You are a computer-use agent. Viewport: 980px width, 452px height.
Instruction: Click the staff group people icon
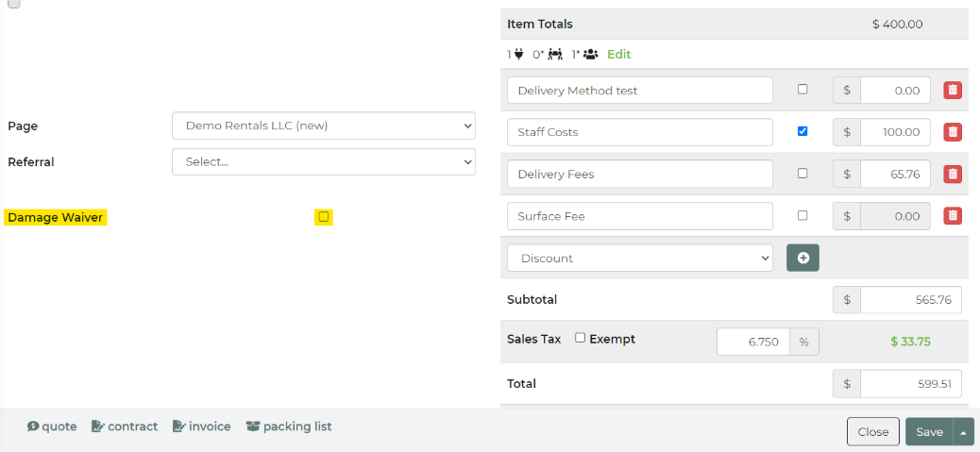click(591, 55)
